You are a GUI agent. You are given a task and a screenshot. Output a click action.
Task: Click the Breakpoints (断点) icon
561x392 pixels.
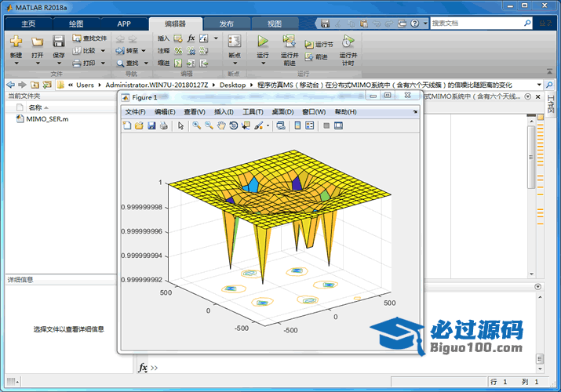[235, 41]
